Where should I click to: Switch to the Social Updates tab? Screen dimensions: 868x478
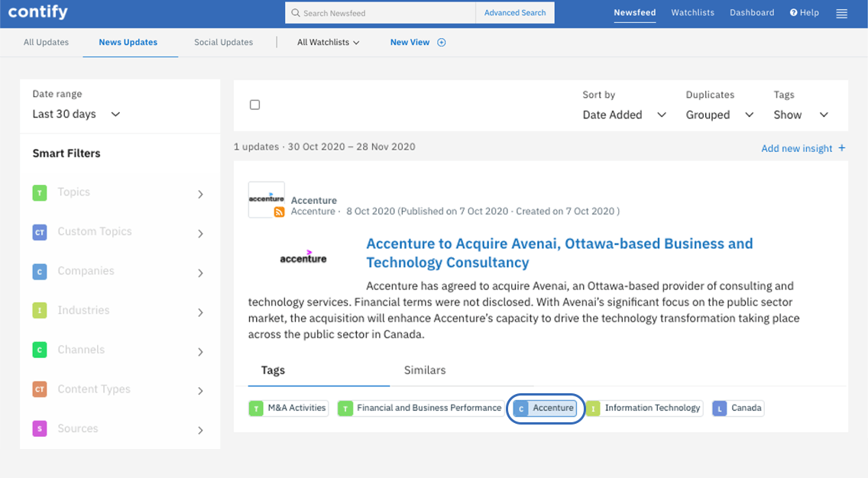point(223,43)
